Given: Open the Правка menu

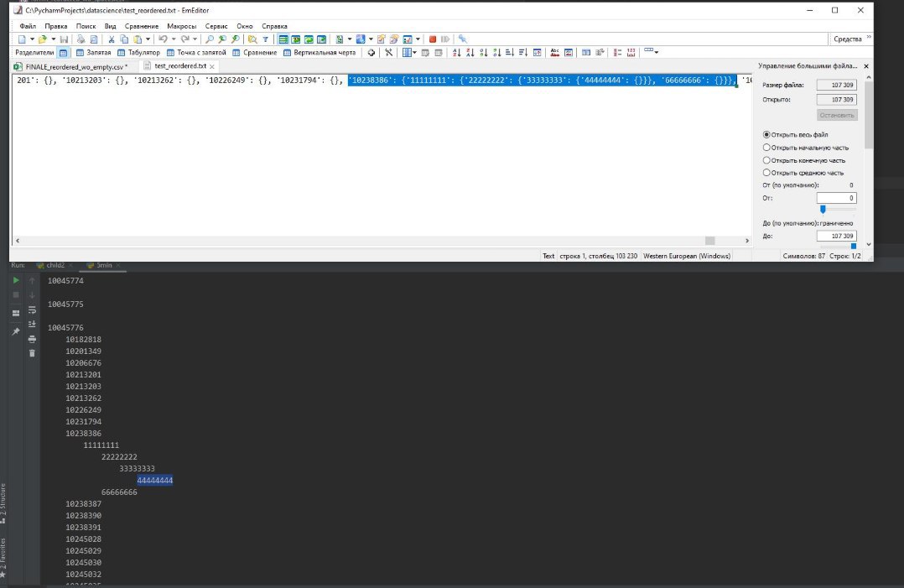Looking at the screenshot, I should [x=56, y=26].
